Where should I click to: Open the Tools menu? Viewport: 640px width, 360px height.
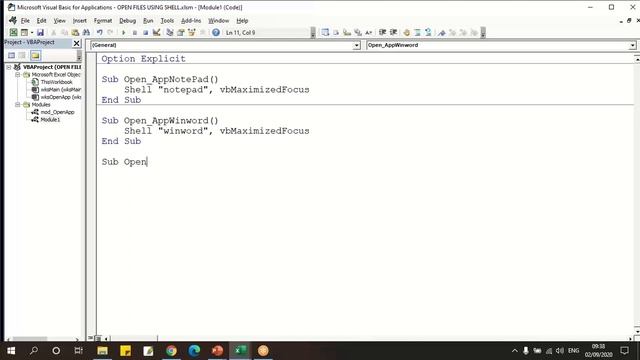click(x=167, y=20)
